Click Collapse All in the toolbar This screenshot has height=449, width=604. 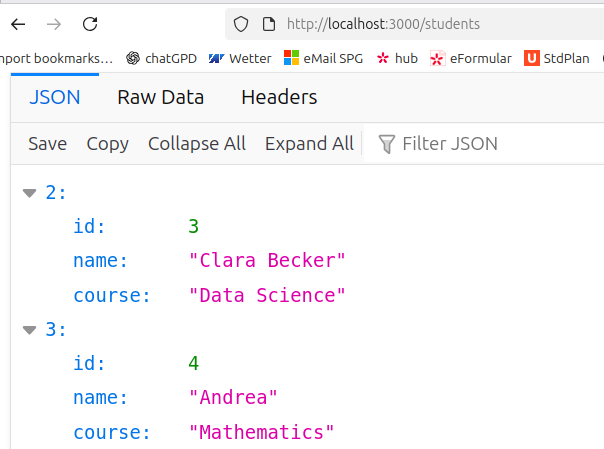[x=196, y=143]
